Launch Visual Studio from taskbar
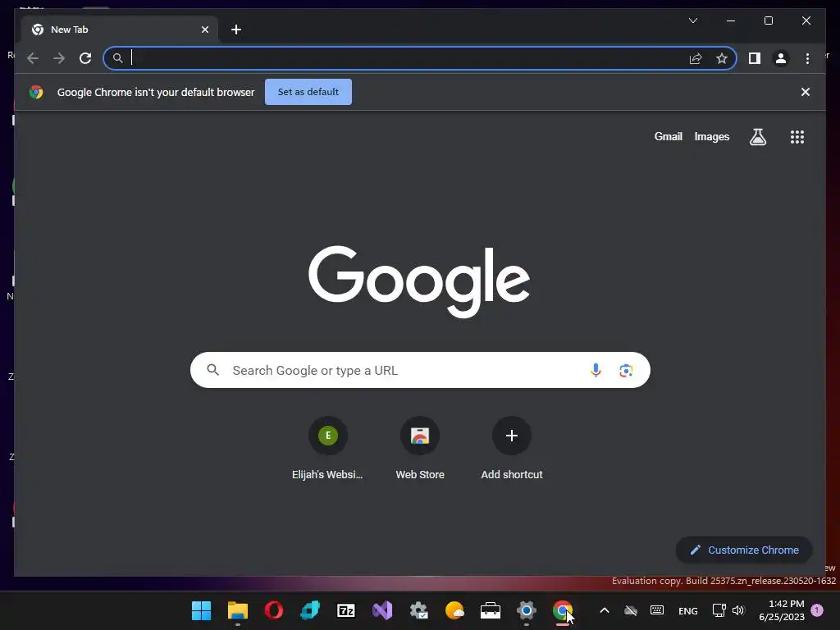The width and height of the screenshot is (840, 630). point(382,610)
